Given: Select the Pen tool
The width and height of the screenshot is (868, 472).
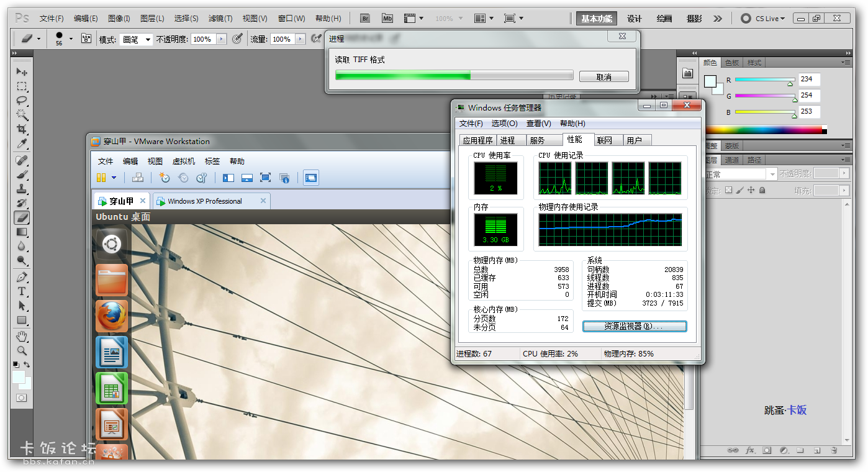Looking at the screenshot, I should point(22,277).
